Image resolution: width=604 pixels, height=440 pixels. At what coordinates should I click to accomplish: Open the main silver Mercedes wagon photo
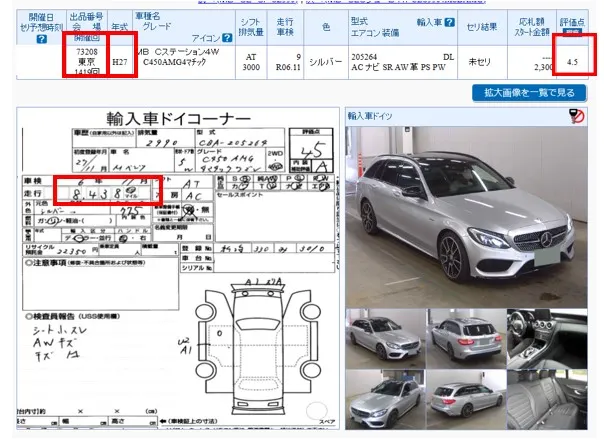pyautogui.click(x=466, y=217)
